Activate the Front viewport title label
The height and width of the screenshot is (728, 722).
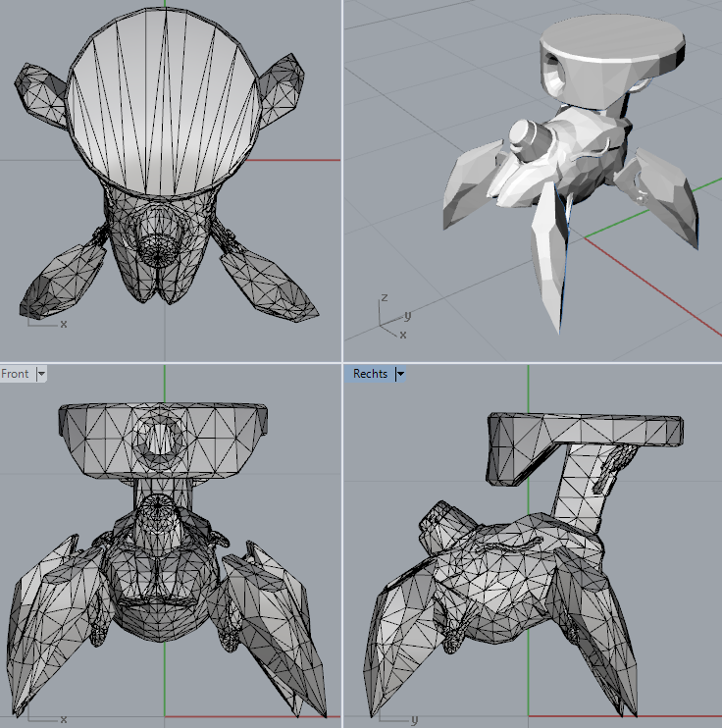click(x=16, y=374)
